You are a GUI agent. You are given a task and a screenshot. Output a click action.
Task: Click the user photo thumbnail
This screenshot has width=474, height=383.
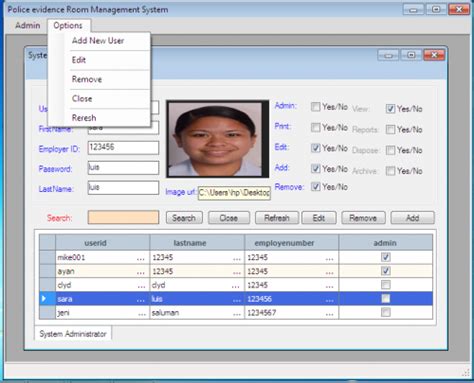[218, 139]
